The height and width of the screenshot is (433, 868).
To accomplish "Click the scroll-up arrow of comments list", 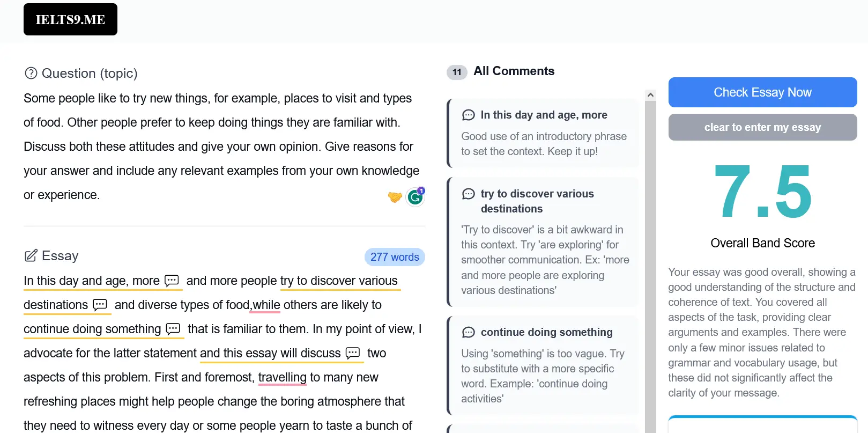I will point(650,95).
